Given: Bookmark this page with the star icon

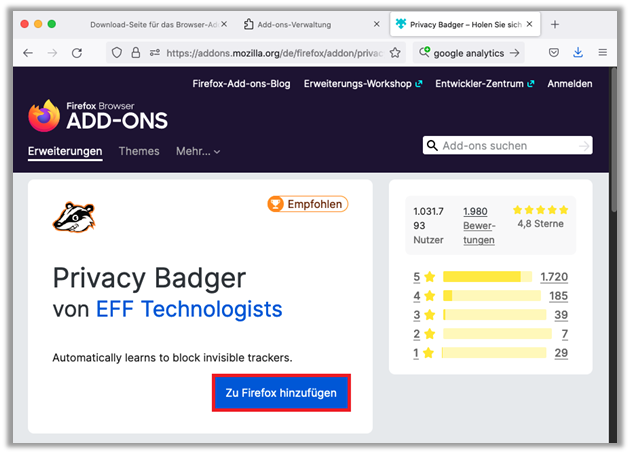Looking at the screenshot, I should 395,52.
